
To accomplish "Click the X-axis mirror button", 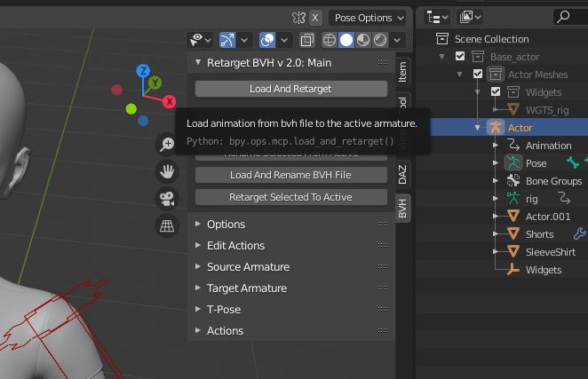I will pos(315,18).
